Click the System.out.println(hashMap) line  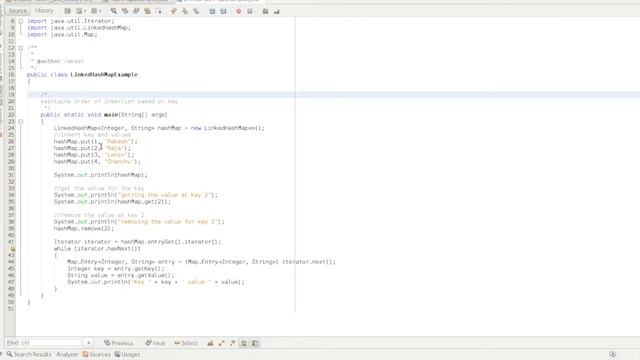[x=100, y=175]
